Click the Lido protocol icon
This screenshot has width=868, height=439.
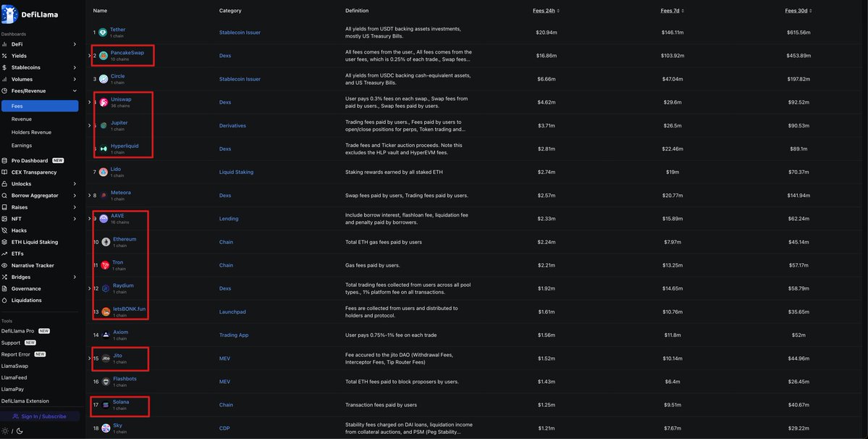pyautogui.click(x=103, y=172)
